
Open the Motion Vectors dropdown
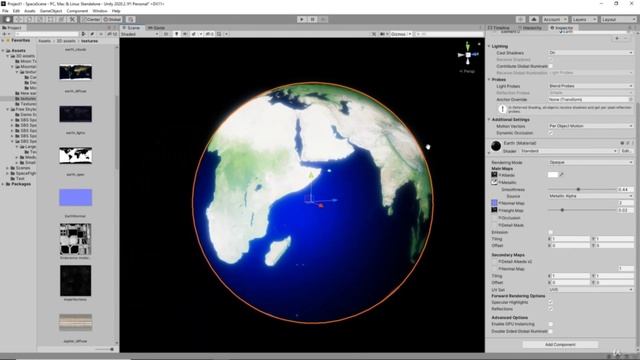pyautogui.click(x=591, y=126)
